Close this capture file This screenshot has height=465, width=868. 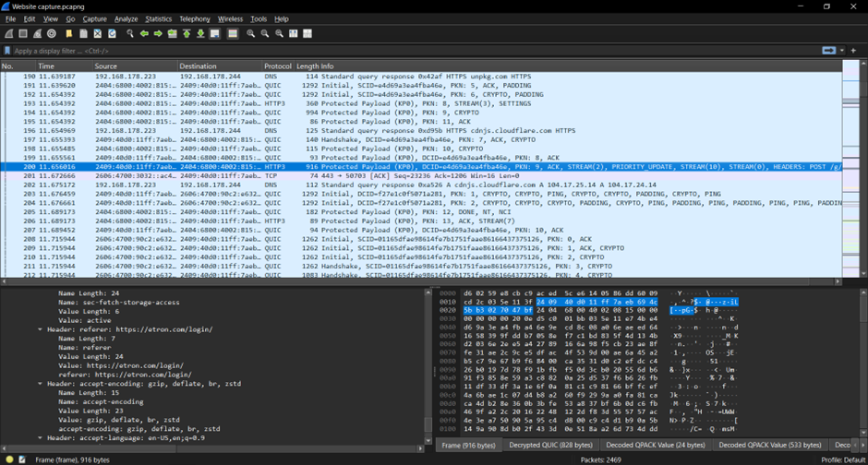(x=98, y=34)
